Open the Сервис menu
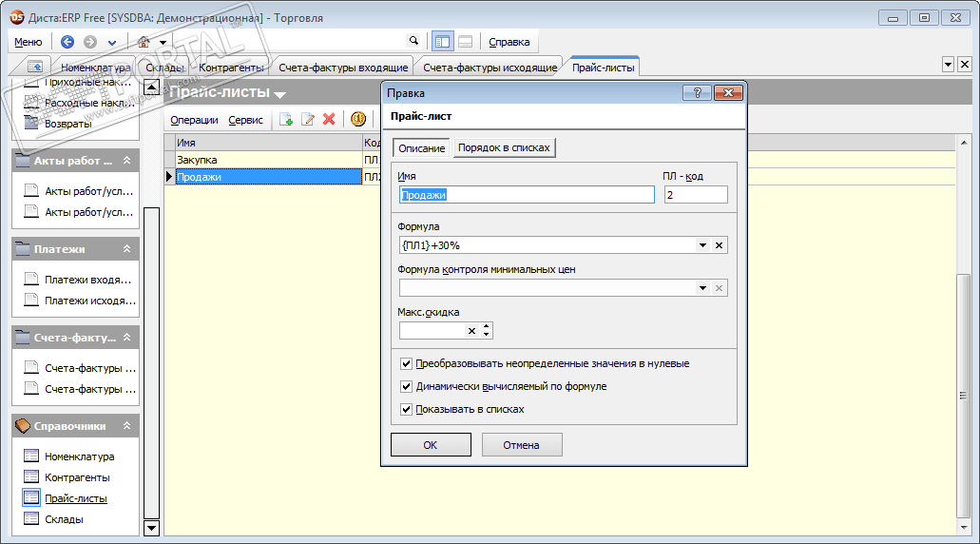980x544 pixels. (245, 120)
